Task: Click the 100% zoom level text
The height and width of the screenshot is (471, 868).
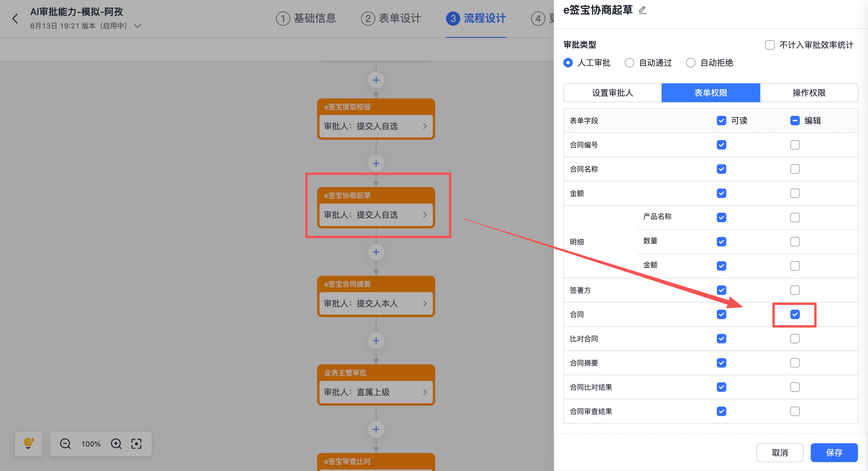Action: coord(91,444)
